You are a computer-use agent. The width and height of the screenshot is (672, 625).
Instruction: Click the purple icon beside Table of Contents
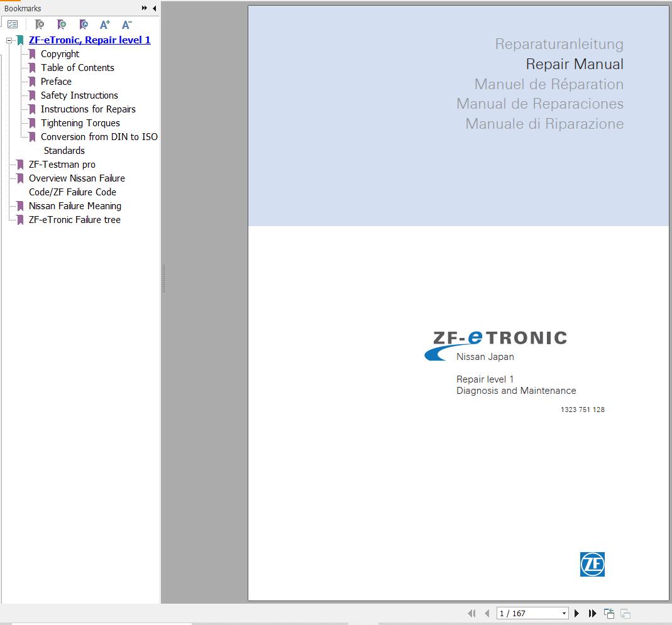point(32,68)
